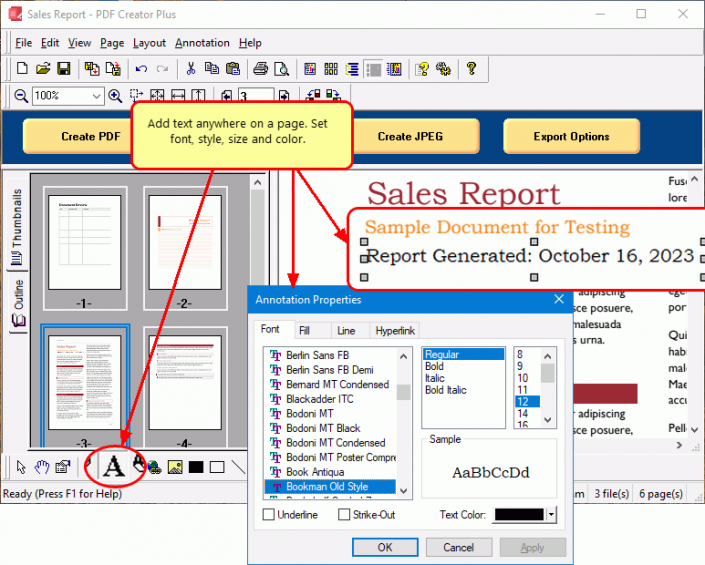Open the Edit menu

click(x=50, y=43)
